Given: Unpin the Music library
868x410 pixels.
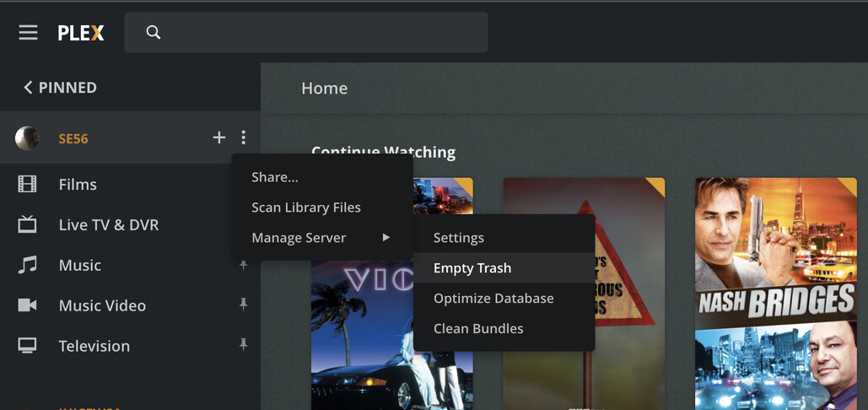Looking at the screenshot, I should [x=243, y=265].
